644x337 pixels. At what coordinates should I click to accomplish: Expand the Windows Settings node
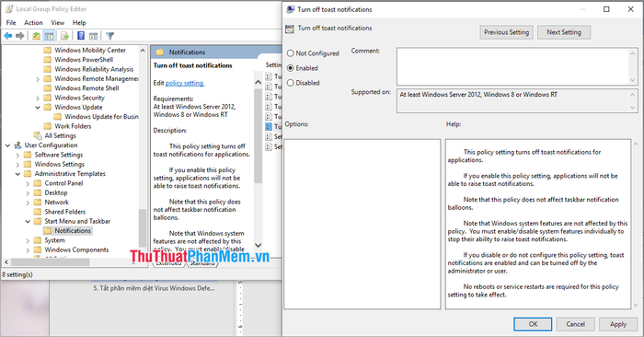click(x=17, y=165)
